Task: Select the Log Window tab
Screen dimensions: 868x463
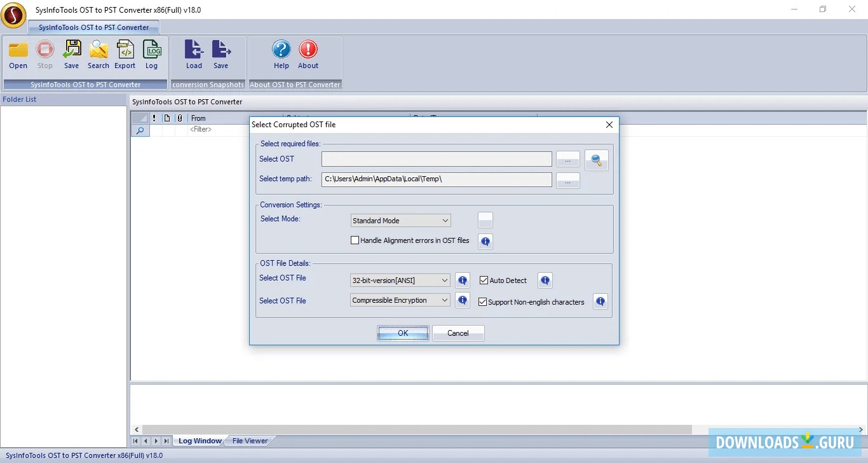Action: (x=199, y=440)
